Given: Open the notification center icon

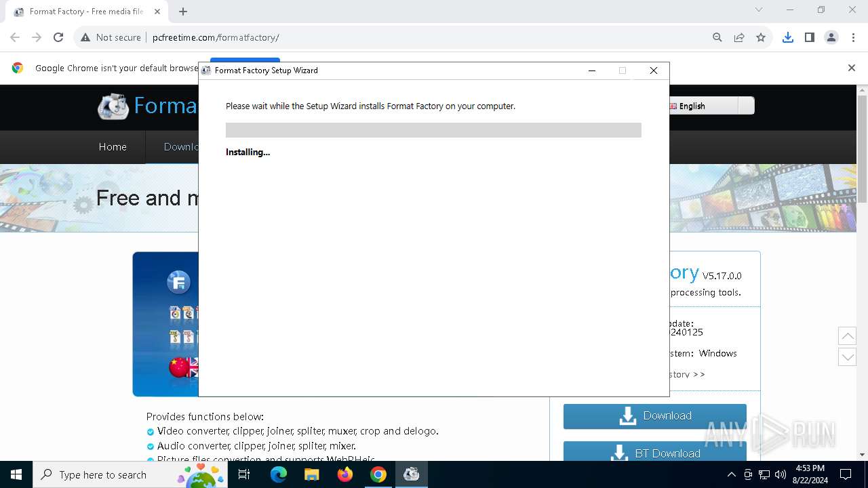Looking at the screenshot, I should [846, 474].
